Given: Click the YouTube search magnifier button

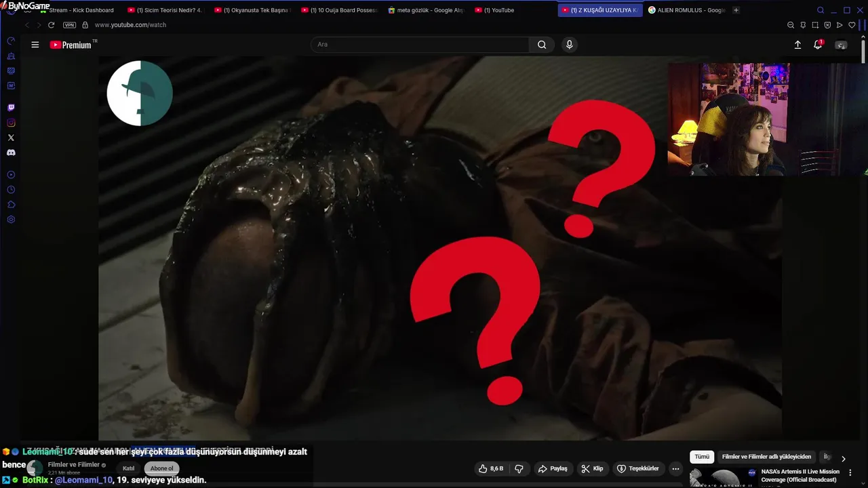Looking at the screenshot, I should (542, 45).
